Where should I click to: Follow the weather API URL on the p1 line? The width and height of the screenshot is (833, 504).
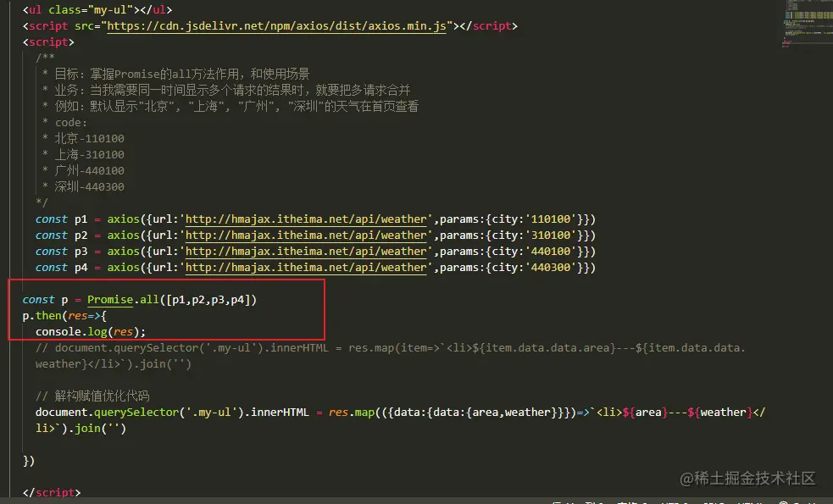click(x=307, y=219)
